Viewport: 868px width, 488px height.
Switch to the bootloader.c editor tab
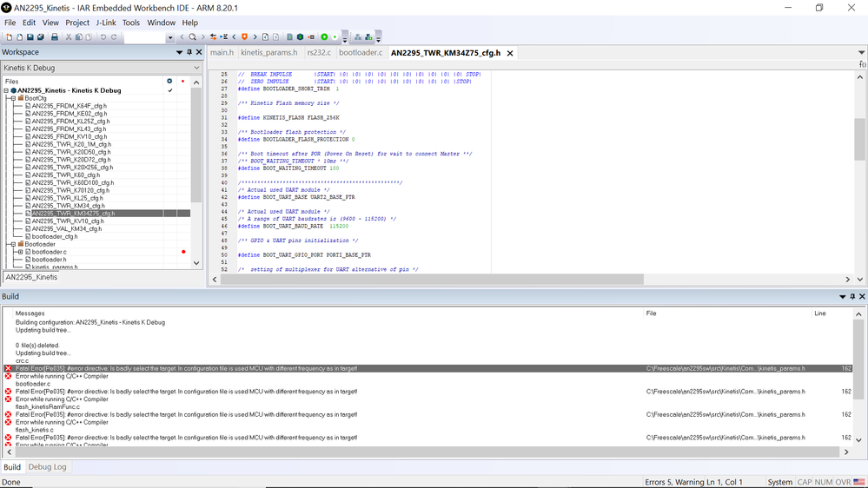361,53
